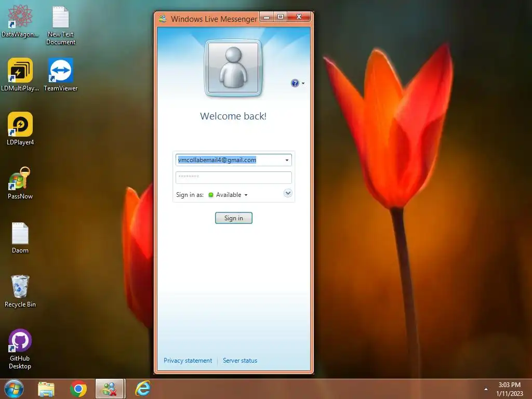This screenshot has width=532, height=399.
Task: Open the DataWagon desktop shortcut
Action: (20, 20)
